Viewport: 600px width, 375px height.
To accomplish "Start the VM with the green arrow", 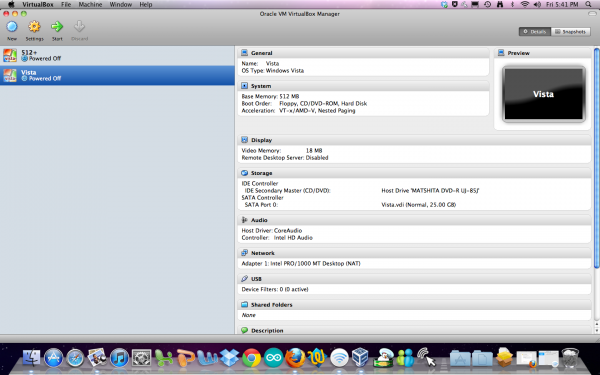I will pos(57,27).
